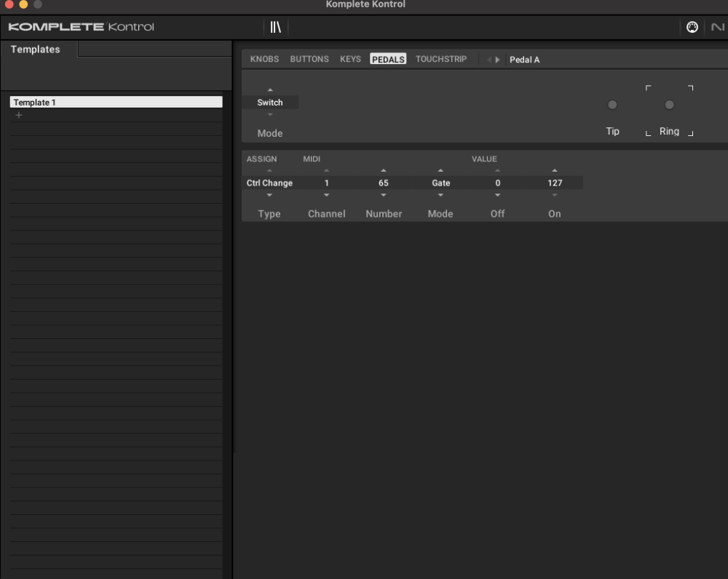Decrease the On value 127
This screenshot has width=728, height=579.
tap(555, 196)
